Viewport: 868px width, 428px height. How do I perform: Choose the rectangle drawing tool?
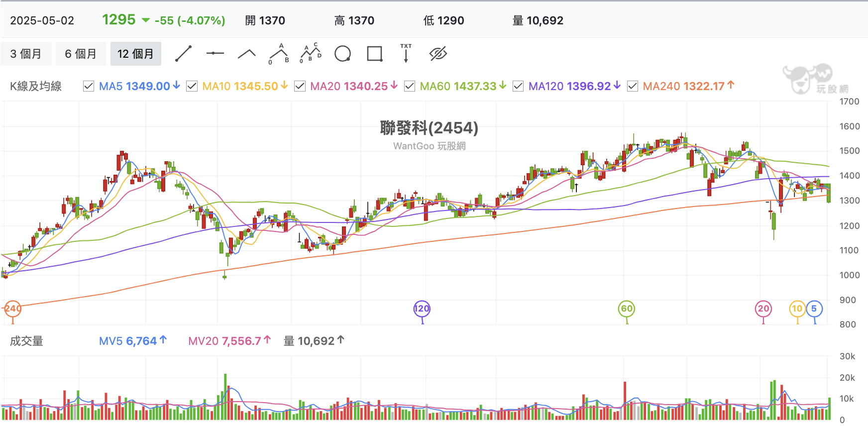tap(374, 54)
